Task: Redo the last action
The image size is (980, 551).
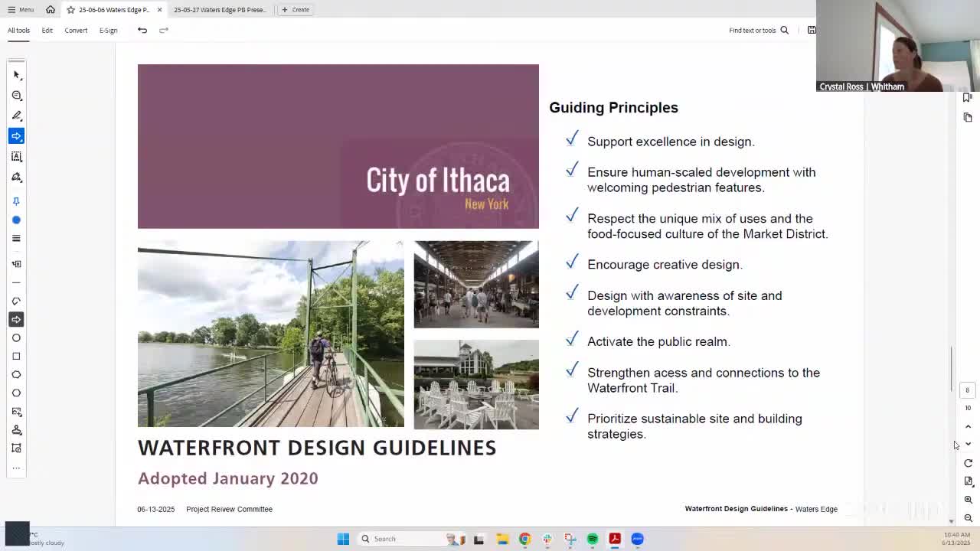Action: click(163, 30)
